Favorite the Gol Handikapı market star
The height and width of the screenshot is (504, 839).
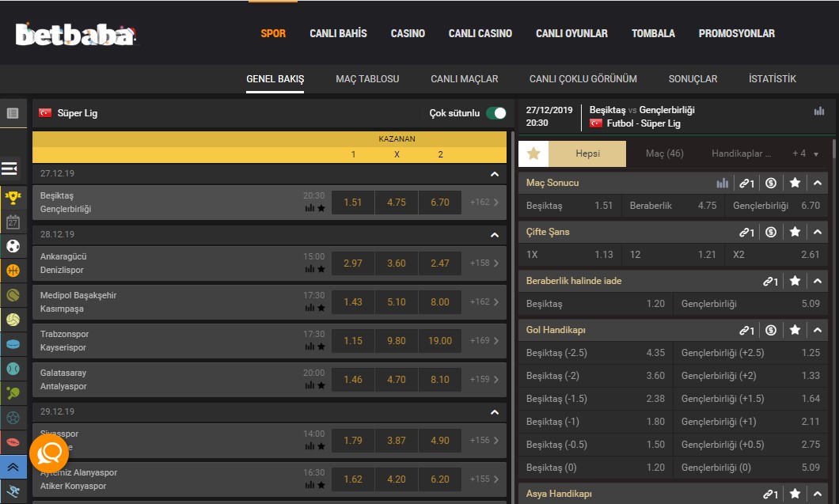coord(795,330)
